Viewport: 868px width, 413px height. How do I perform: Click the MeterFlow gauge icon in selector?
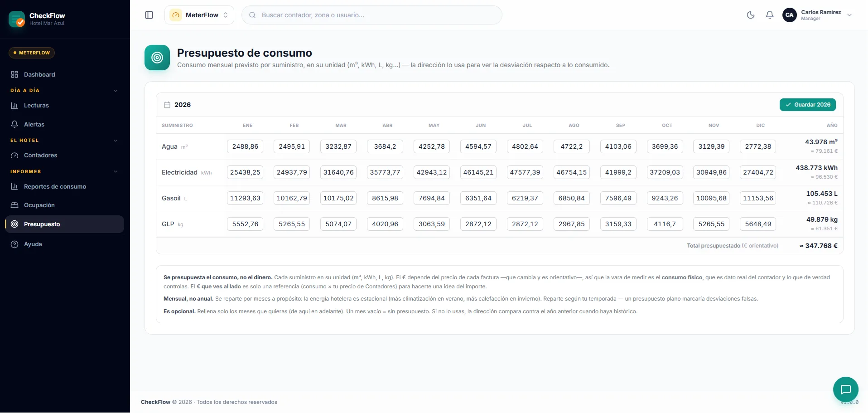[176, 15]
